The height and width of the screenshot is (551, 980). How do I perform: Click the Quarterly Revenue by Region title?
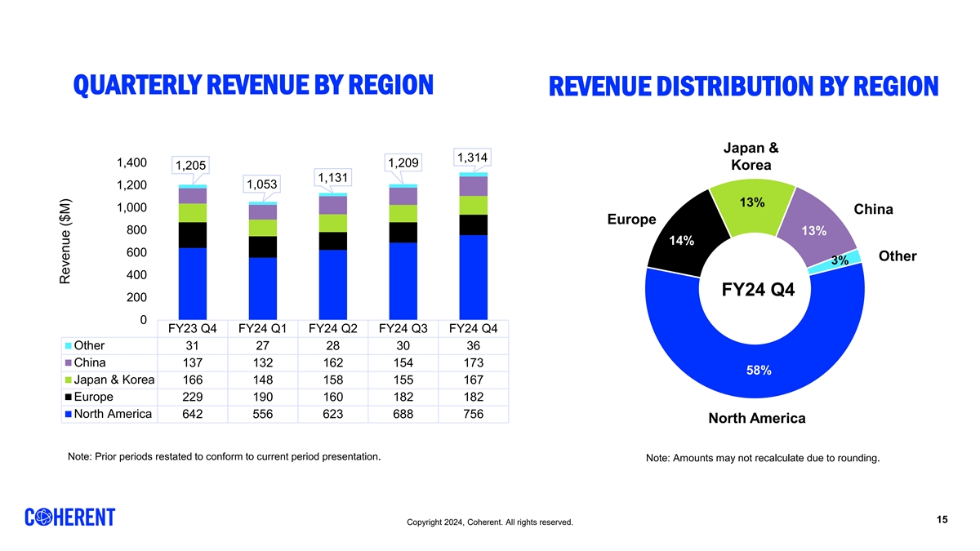point(253,85)
